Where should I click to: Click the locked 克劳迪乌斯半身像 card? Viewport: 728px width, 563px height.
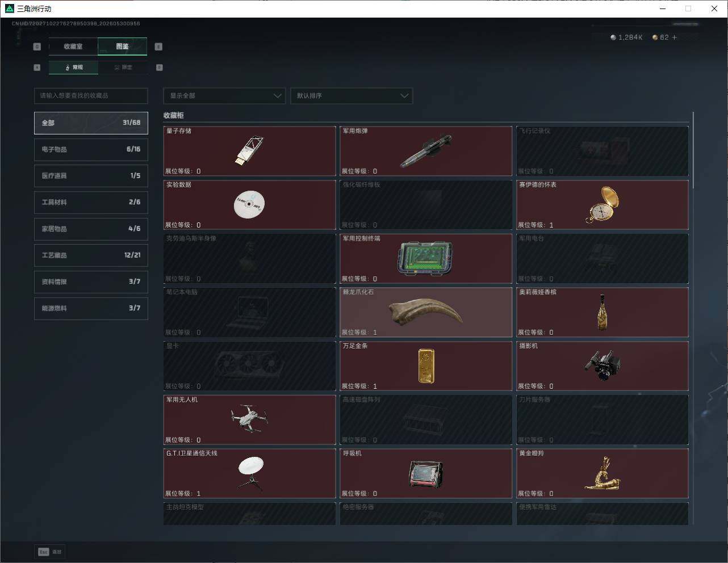pyautogui.click(x=249, y=259)
